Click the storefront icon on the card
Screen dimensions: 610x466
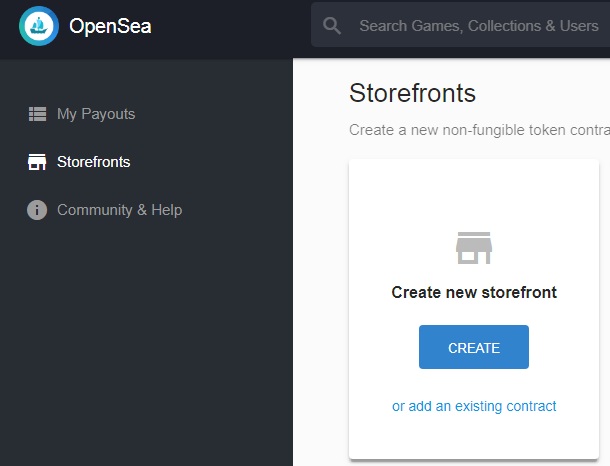474,248
